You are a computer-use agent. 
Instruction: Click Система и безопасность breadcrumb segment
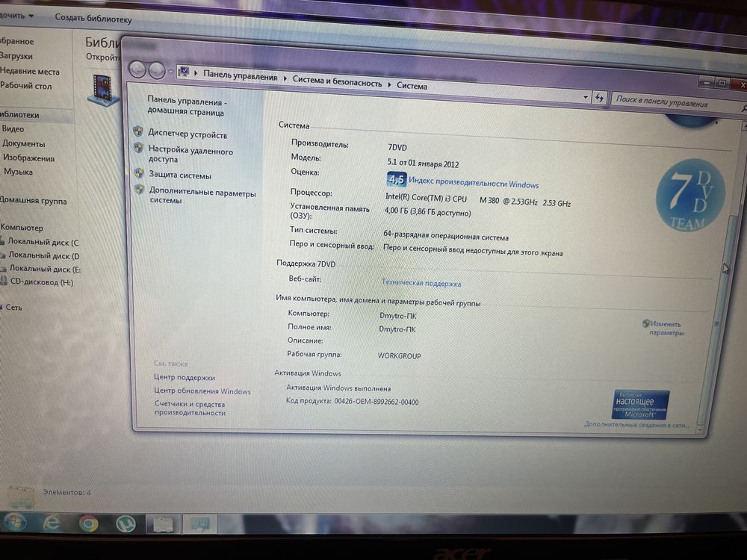[x=337, y=81]
